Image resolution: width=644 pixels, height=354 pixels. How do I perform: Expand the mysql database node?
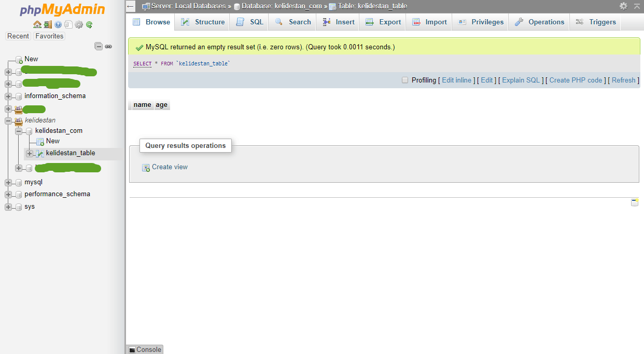8,182
